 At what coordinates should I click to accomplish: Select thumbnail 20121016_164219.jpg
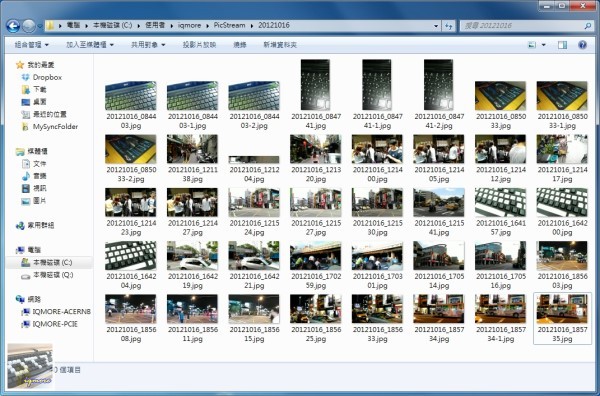pyautogui.click(x=192, y=255)
